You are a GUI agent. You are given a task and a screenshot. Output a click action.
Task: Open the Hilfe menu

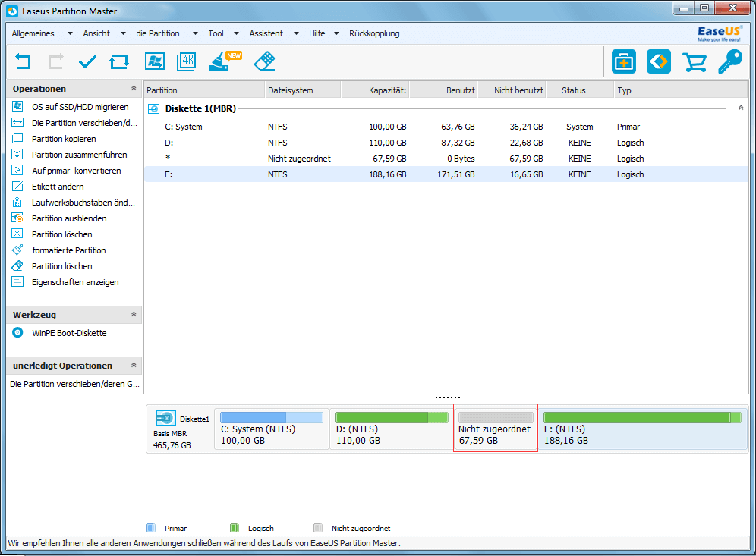coord(317,33)
